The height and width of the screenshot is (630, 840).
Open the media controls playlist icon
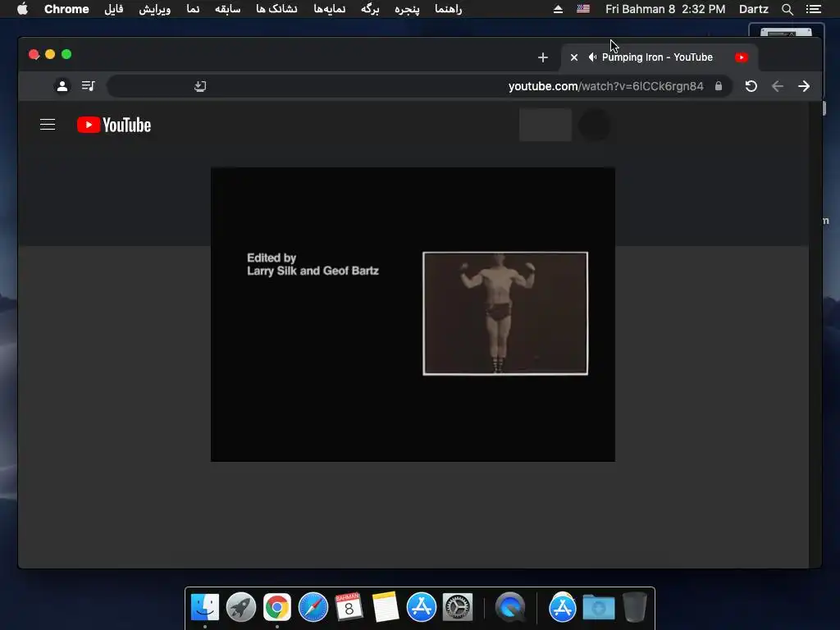pos(89,85)
